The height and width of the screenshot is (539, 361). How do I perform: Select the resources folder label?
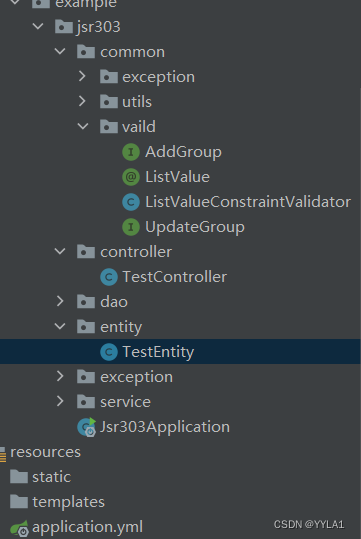pyautogui.click(x=45, y=452)
